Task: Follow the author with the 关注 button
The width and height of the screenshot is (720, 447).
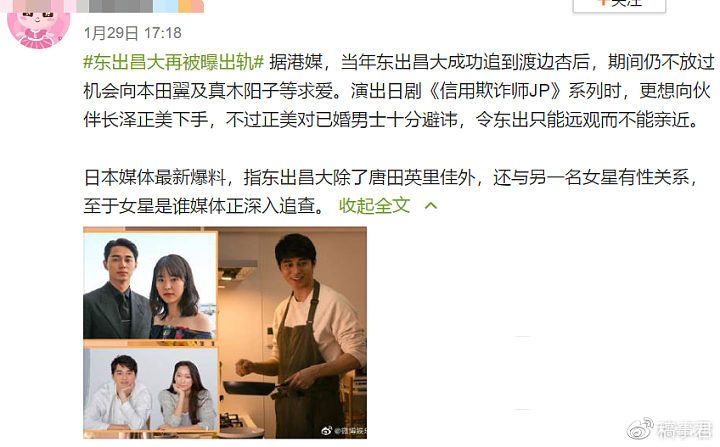Action: 619,4
